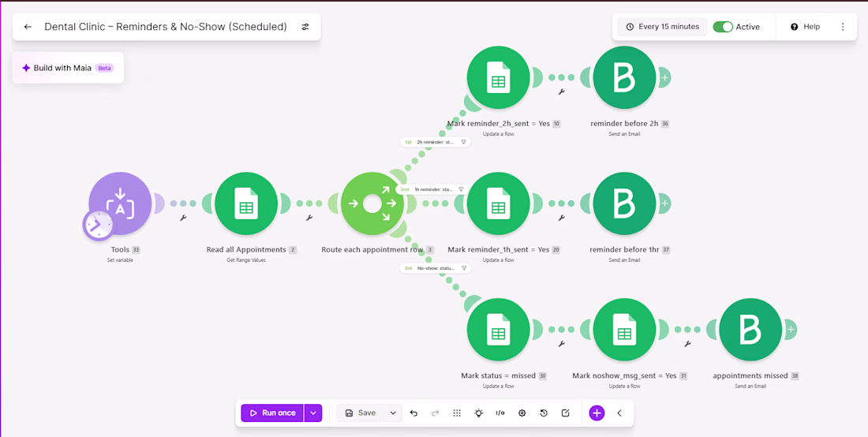Toggle the Active scenario switch off
This screenshot has height=437, width=868.
click(x=722, y=27)
